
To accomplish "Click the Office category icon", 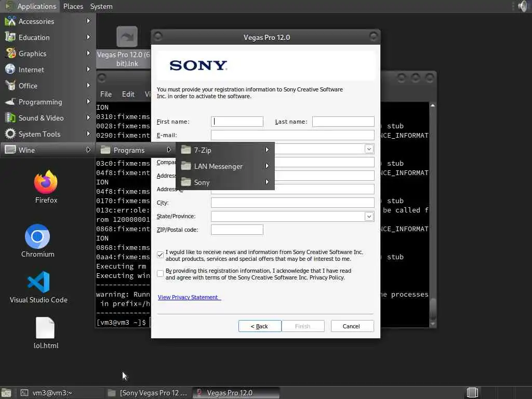I will point(10,86).
